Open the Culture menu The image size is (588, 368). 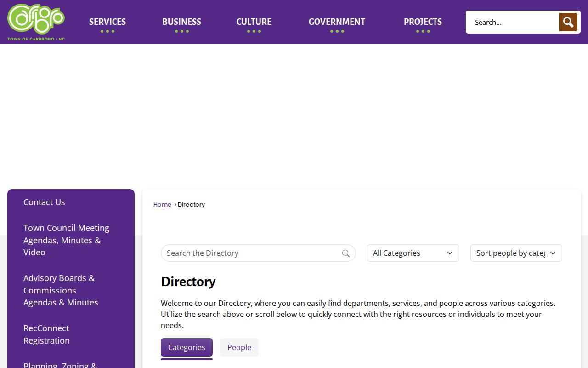[x=254, y=22]
